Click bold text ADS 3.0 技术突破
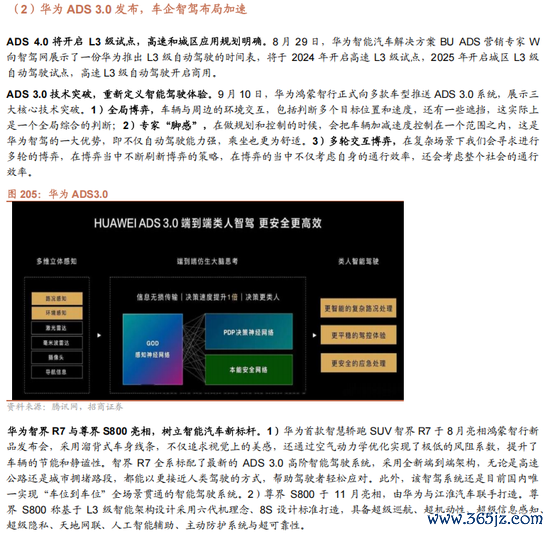This screenshot has width=550, height=534. pos(49,94)
